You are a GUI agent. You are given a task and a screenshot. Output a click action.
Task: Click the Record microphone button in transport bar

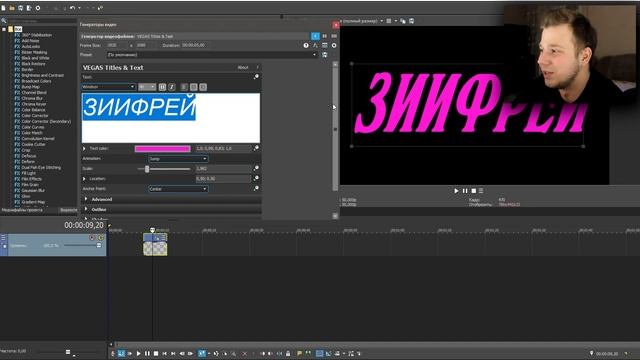click(x=113, y=353)
